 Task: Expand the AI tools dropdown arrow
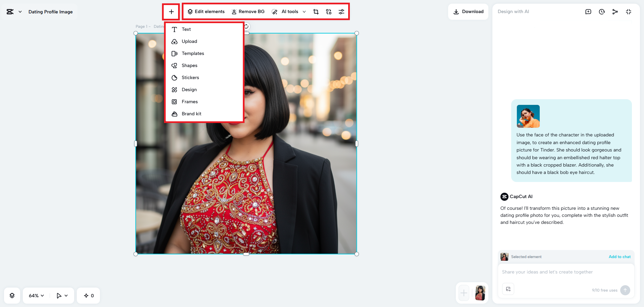tap(304, 11)
